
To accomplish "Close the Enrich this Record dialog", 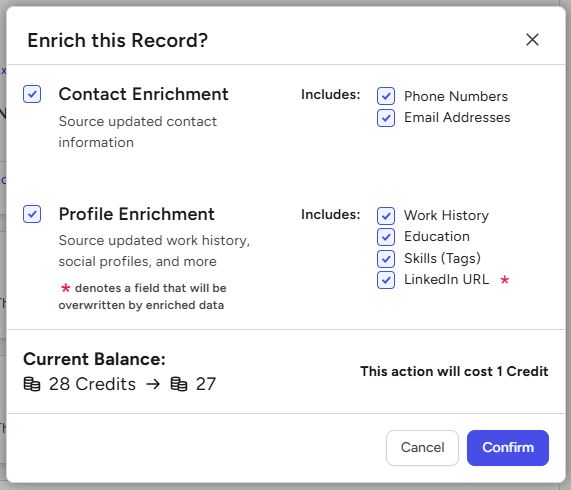I will point(532,40).
